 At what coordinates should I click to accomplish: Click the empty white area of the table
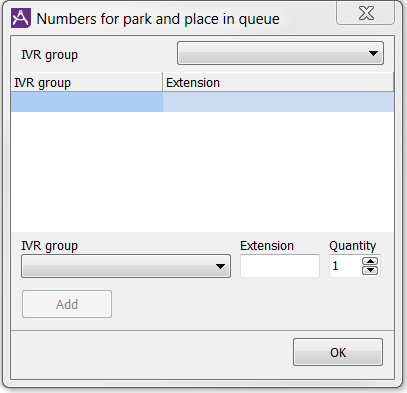click(x=202, y=172)
